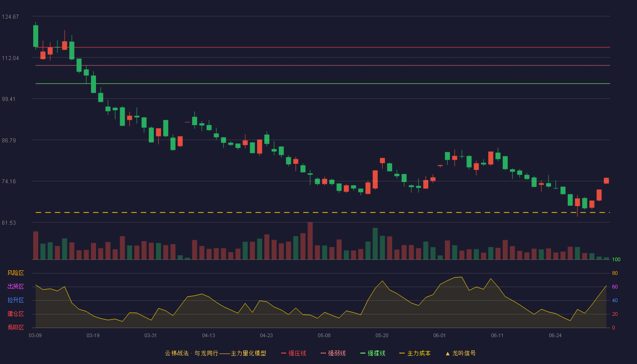The image size is (637, 364).
Task: Click the 06-11 date label
Action: (497, 335)
